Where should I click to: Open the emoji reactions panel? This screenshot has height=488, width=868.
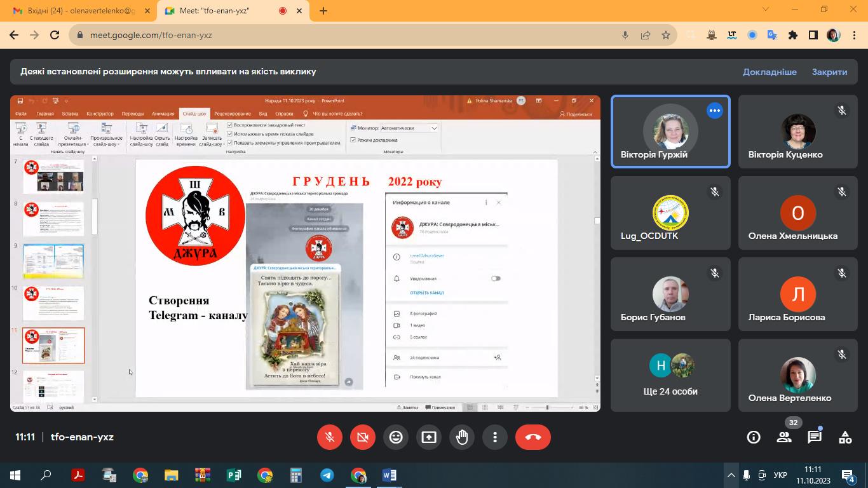point(396,437)
